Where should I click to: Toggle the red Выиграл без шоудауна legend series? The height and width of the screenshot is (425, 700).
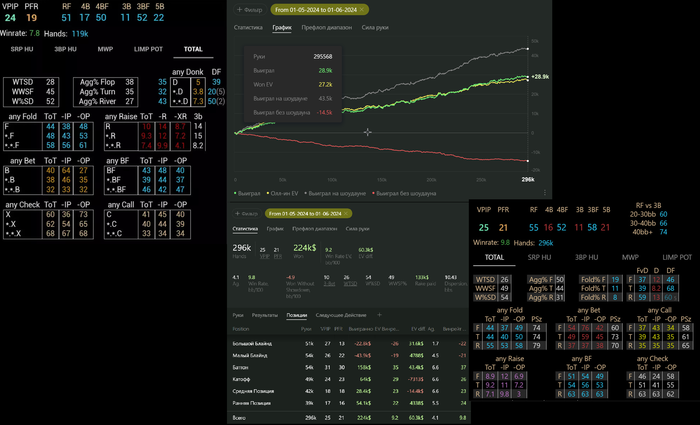[x=404, y=193]
